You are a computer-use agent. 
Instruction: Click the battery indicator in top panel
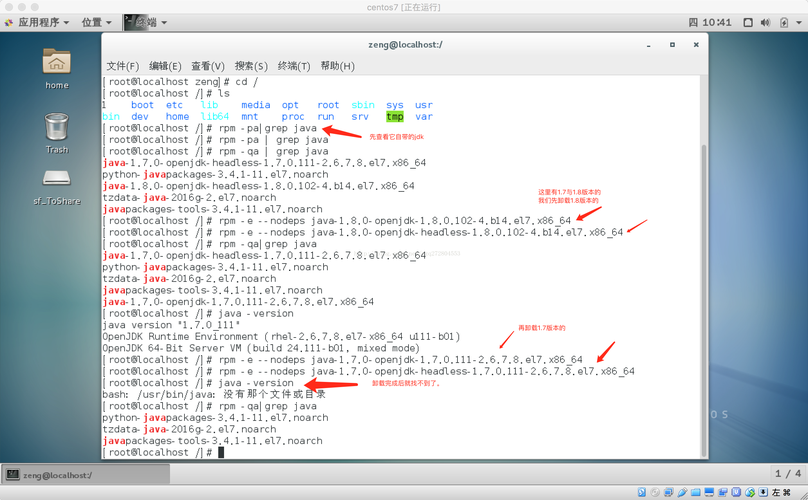point(784,22)
